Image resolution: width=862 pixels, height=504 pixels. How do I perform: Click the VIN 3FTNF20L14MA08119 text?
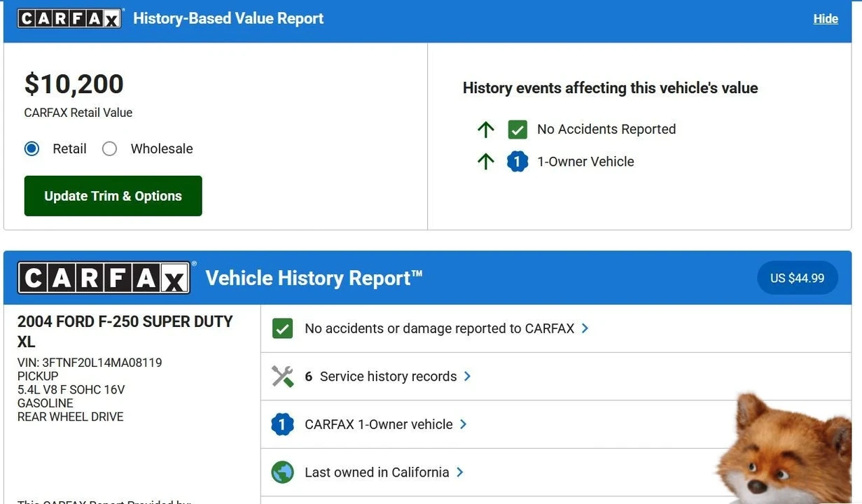pyautogui.click(x=90, y=363)
